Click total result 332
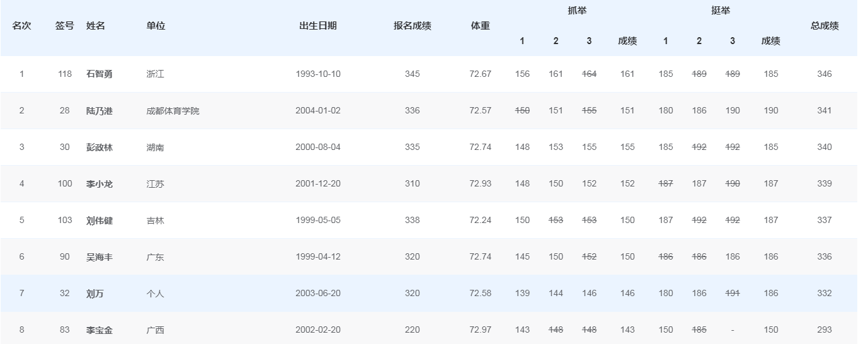 tap(825, 293)
